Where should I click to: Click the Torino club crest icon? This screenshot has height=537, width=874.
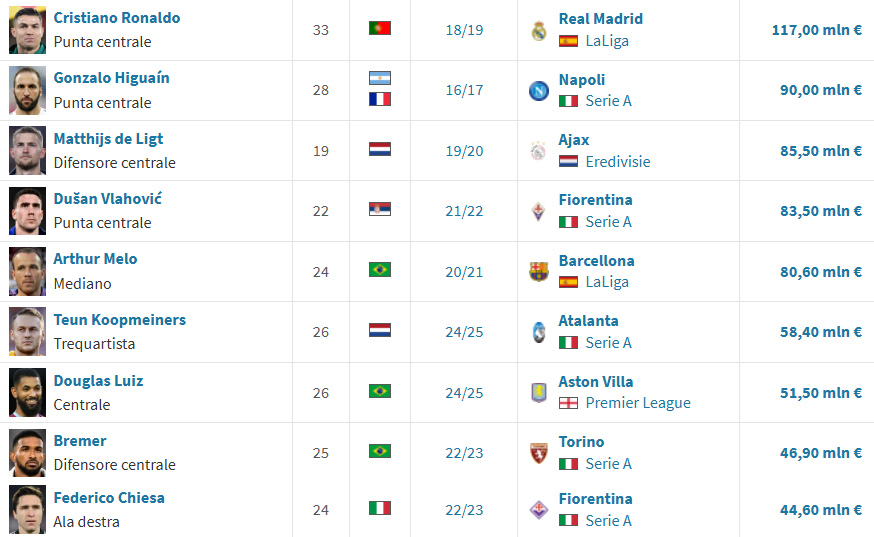tap(538, 453)
